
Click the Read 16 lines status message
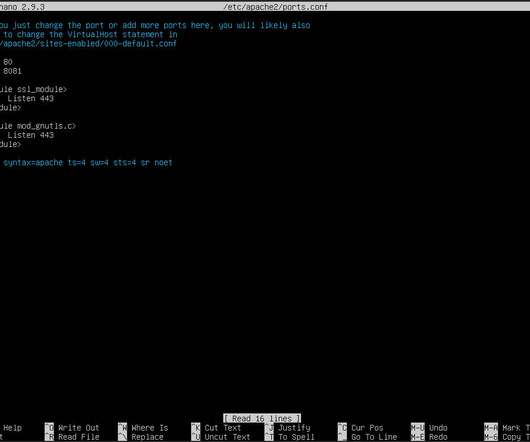[262, 418]
